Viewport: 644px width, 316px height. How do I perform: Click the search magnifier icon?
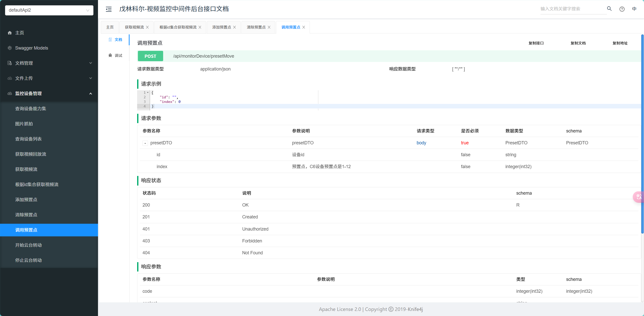[x=609, y=9]
